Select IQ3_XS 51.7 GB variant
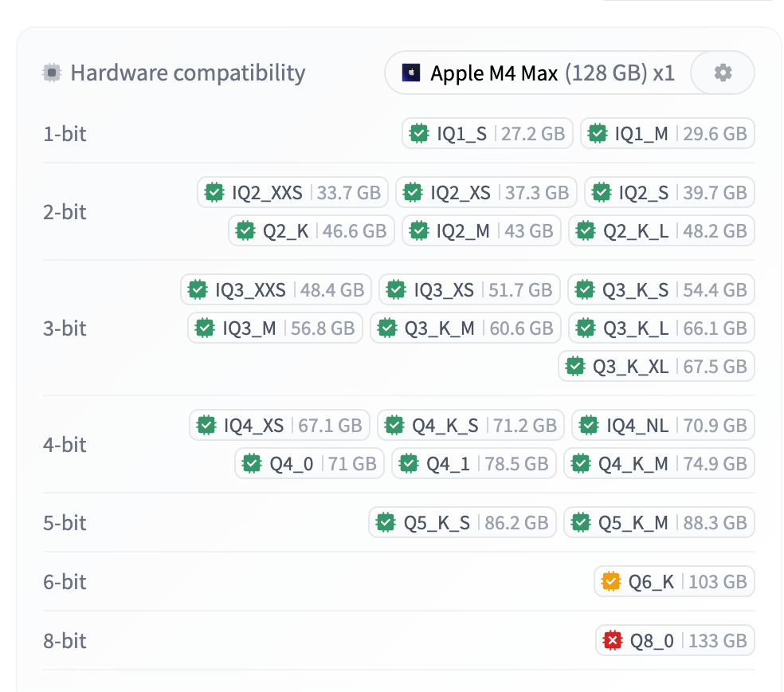This screenshot has width=784, height=692. [x=469, y=289]
